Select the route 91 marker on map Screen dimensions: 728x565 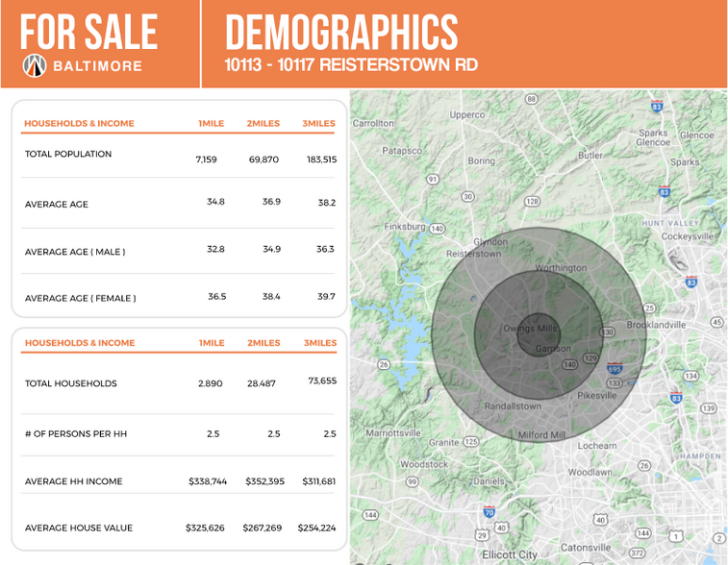click(x=433, y=179)
